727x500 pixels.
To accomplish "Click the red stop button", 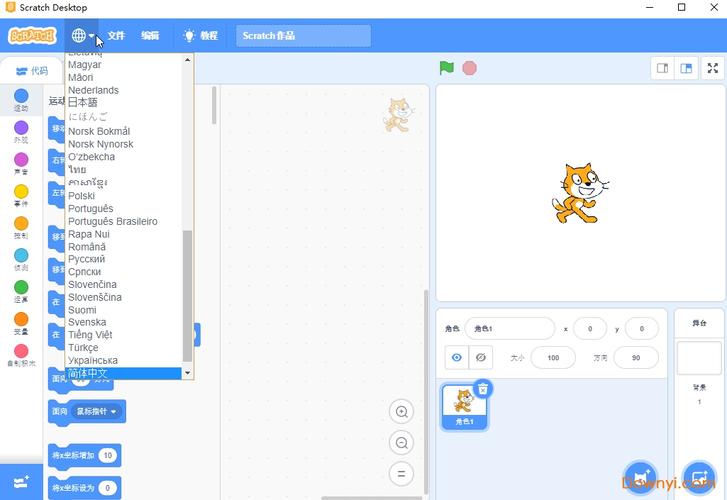I will (469, 68).
